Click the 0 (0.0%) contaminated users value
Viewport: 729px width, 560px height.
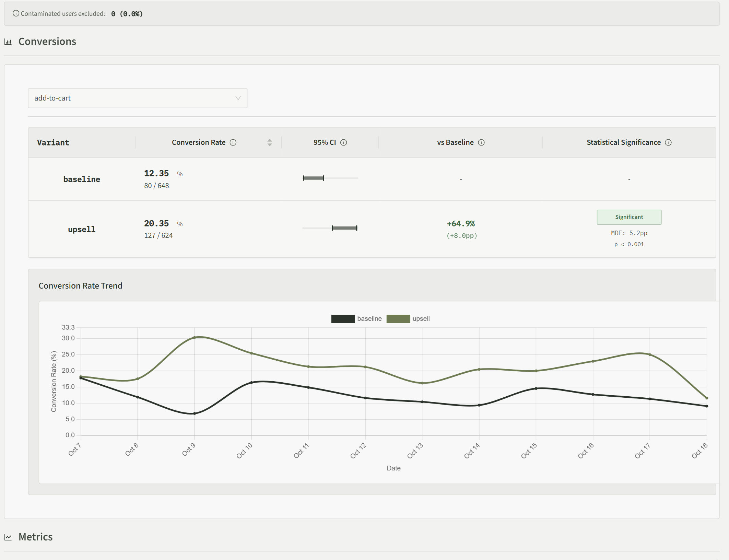click(127, 14)
